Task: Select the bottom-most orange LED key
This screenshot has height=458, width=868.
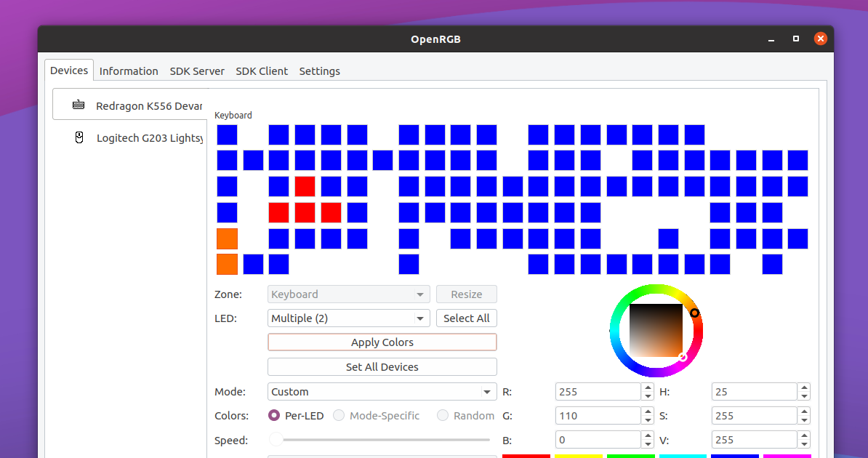Action: 227,264
